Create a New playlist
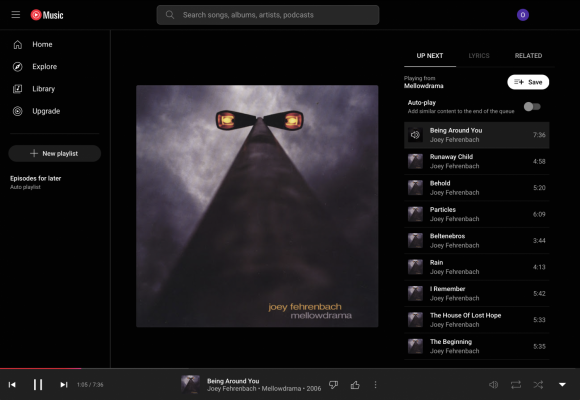 [x=55, y=153]
